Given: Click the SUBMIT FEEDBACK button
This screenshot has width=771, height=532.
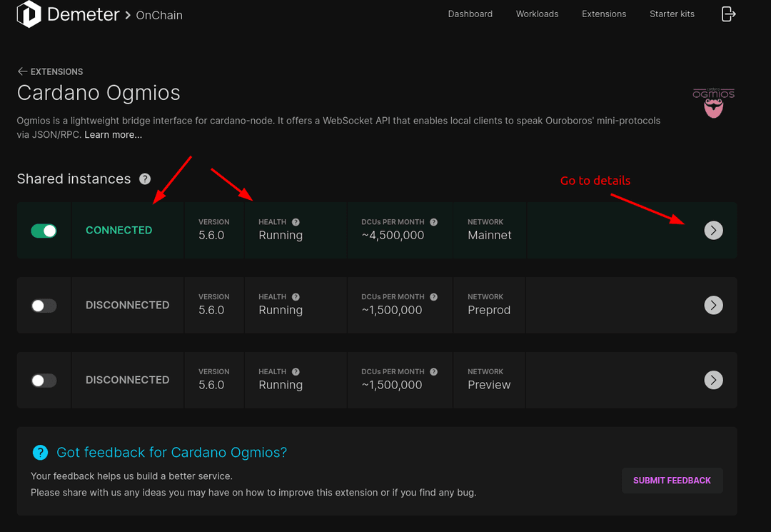Looking at the screenshot, I should point(672,481).
